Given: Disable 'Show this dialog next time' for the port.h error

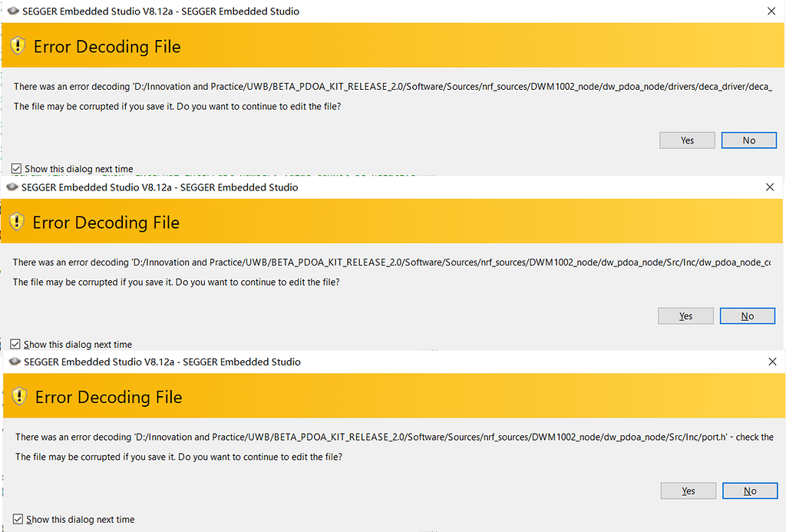Looking at the screenshot, I should click(18, 520).
